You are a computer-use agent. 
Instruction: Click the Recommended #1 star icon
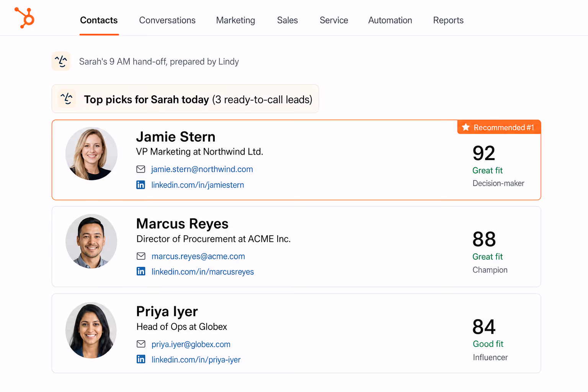[x=465, y=127]
